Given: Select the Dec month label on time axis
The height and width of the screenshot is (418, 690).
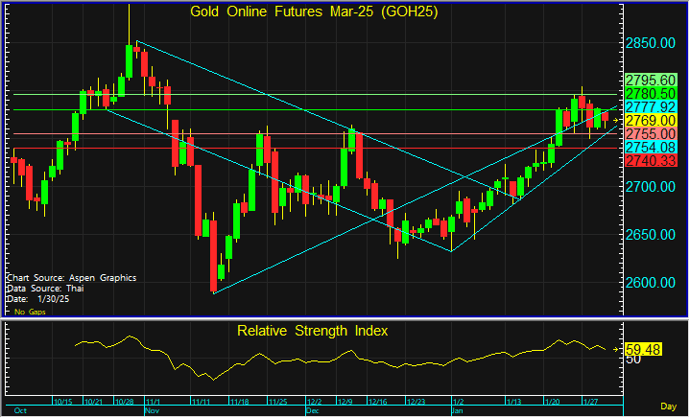Looking at the screenshot, I should tap(312, 411).
